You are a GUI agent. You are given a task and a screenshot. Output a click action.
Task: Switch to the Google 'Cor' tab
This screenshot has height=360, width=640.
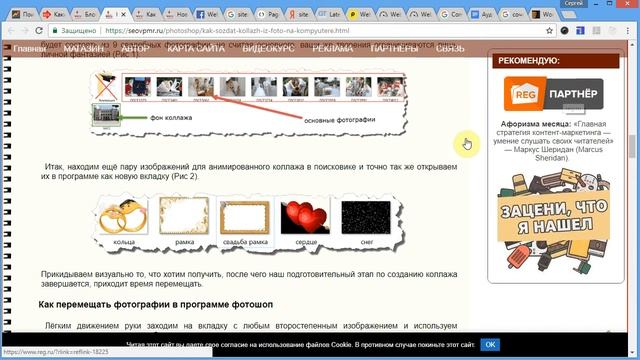pos(452,14)
